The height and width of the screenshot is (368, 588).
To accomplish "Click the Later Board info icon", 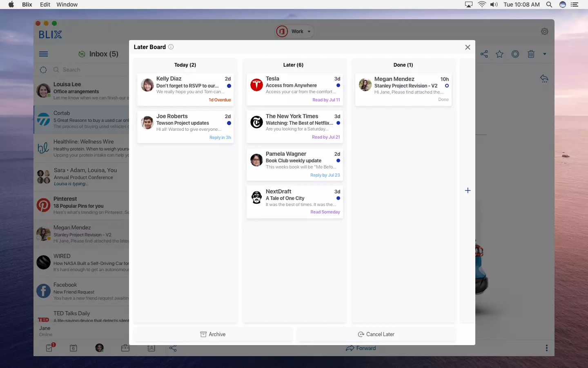I will pos(171,47).
